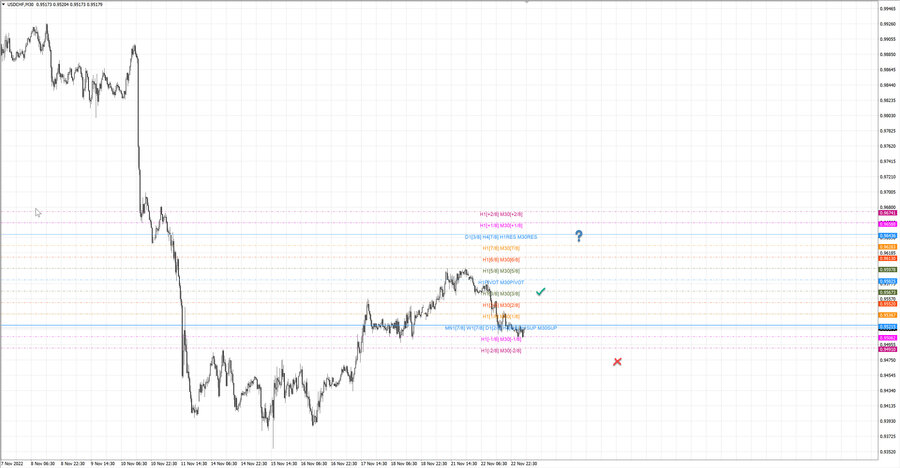Screen dimensions: 900x468
Task: Click the red 0.96130 price tag
Action: tap(888, 258)
